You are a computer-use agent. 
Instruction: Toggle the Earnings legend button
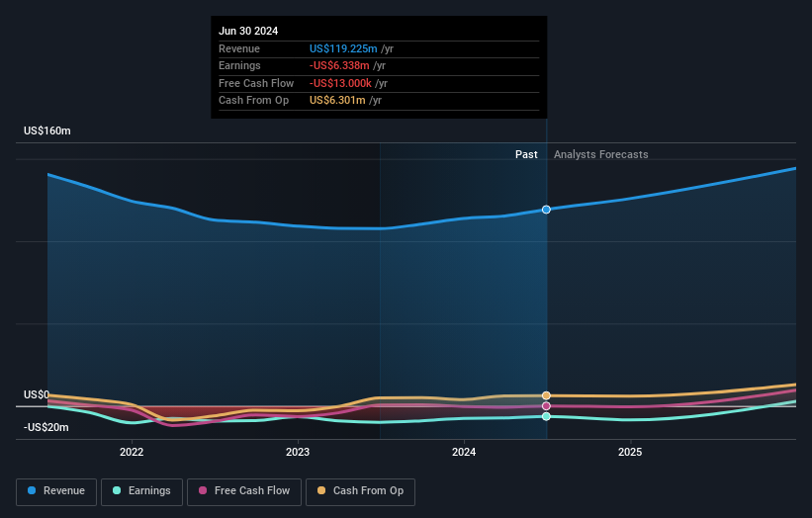pyautogui.click(x=141, y=491)
